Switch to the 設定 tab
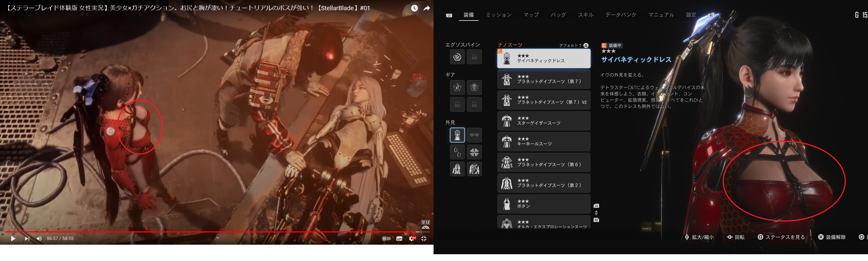868x261 pixels. point(691,15)
